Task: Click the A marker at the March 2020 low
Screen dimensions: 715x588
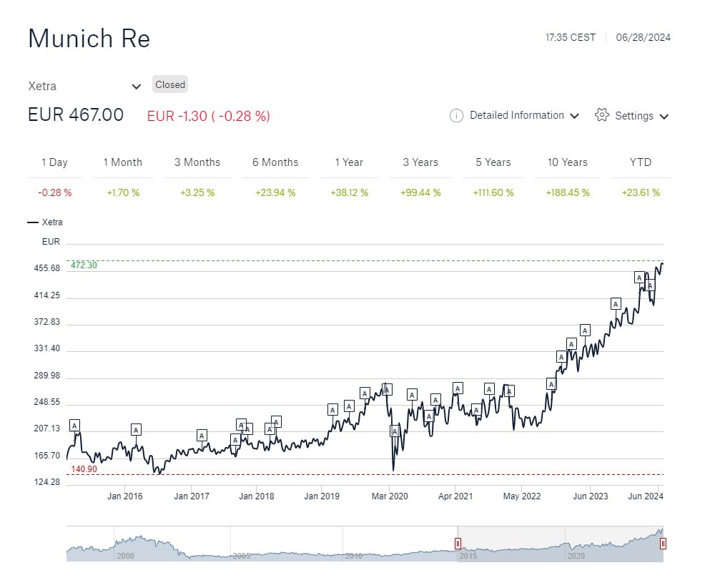Action: [x=395, y=431]
